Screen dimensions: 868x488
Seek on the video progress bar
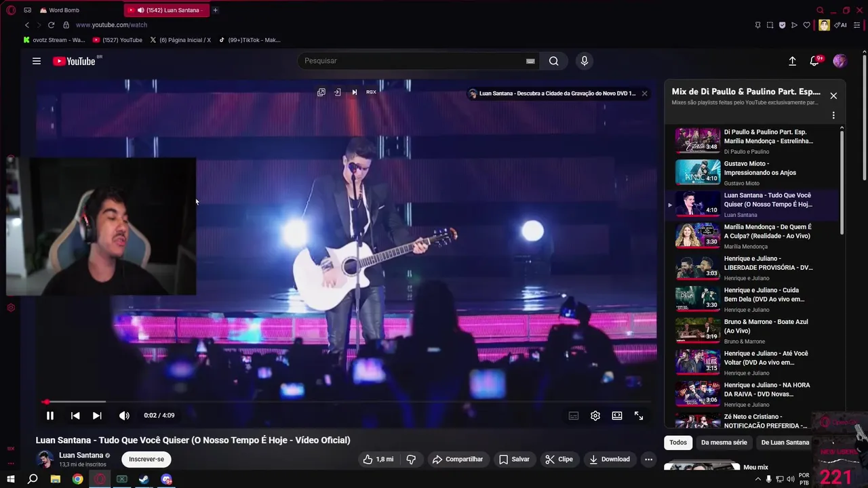coord(346,402)
